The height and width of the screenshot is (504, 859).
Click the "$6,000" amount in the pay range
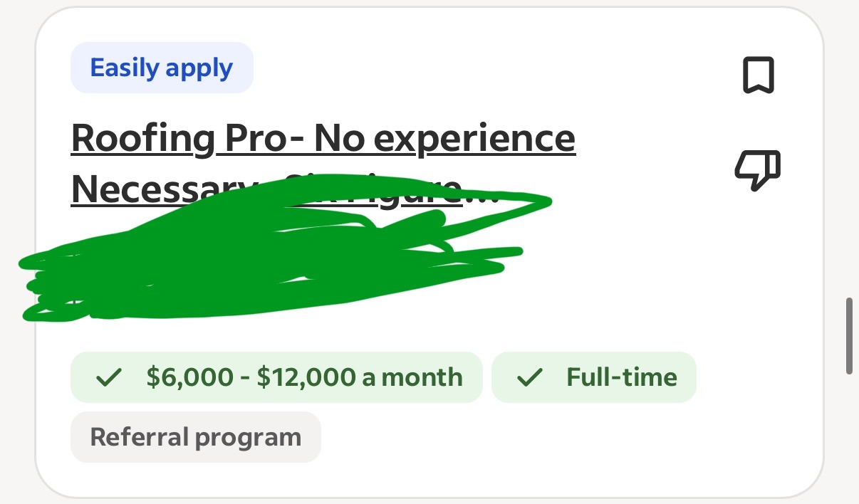[x=189, y=377]
